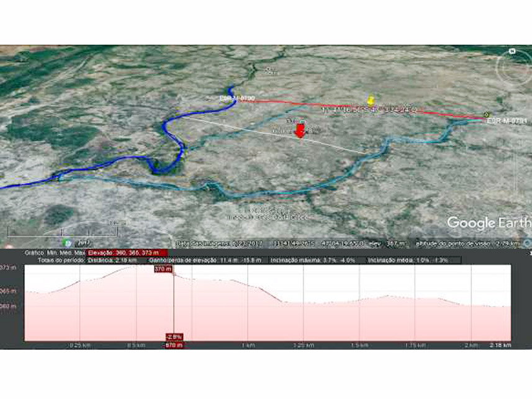
Task: Click the 2017 historical imagery year
Action: pyautogui.click(x=84, y=243)
